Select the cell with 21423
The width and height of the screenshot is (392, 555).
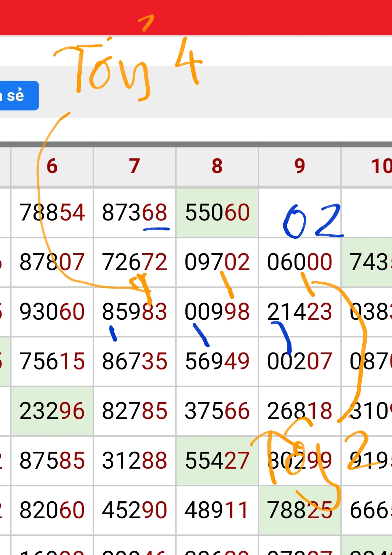pyautogui.click(x=300, y=312)
